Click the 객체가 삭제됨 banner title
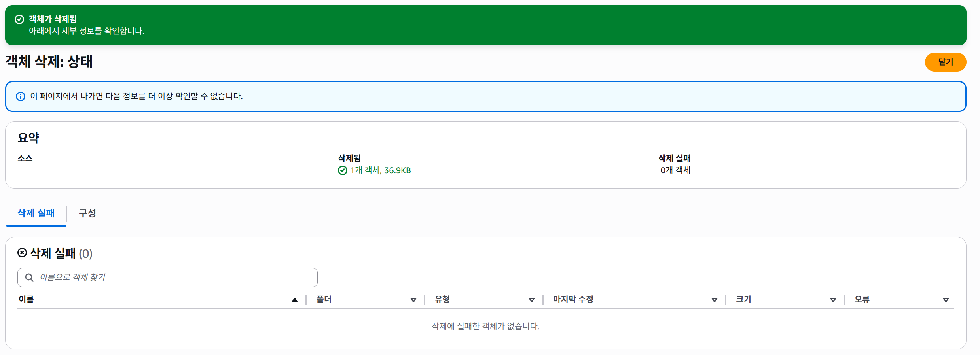This screenshot has height=355, width=980. [x=53, y=19]
